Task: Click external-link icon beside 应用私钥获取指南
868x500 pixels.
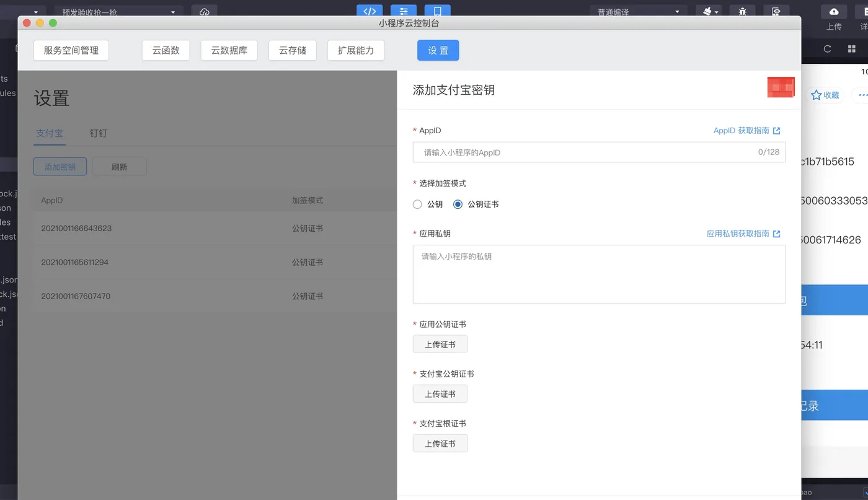Action: click(777, 234)
